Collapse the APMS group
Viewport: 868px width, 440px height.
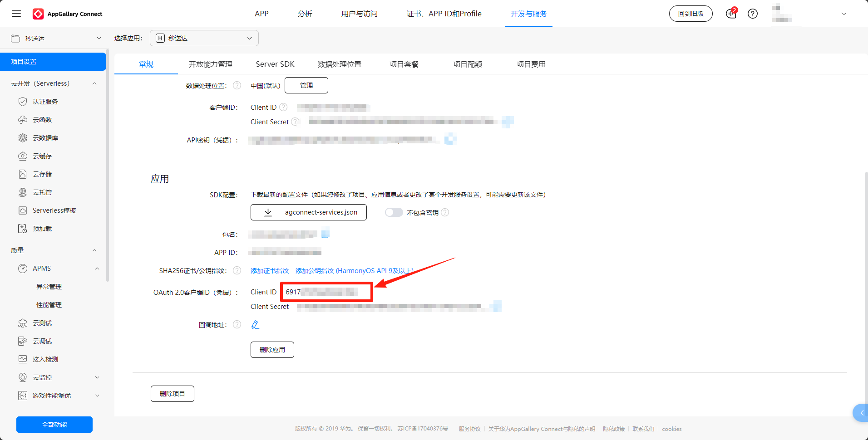(97, 269)
